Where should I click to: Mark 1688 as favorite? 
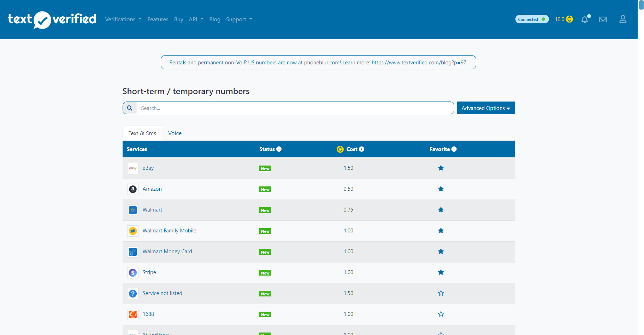point(441,314)
